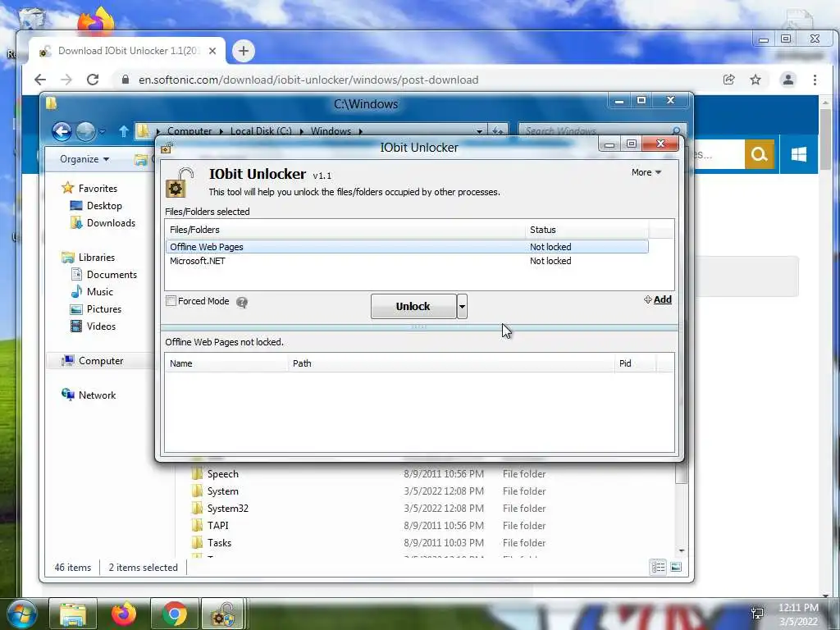Open Documents library in sidebar

coord(104,274)
